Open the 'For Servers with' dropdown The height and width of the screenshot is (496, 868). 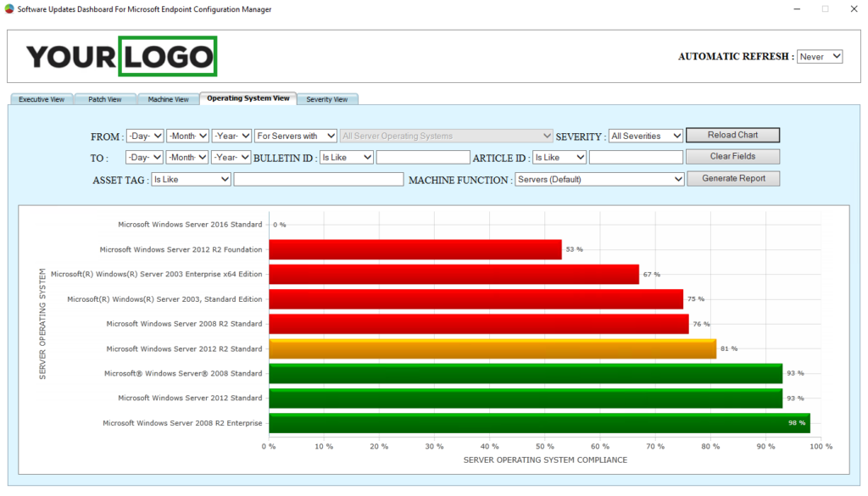[295, 135]
